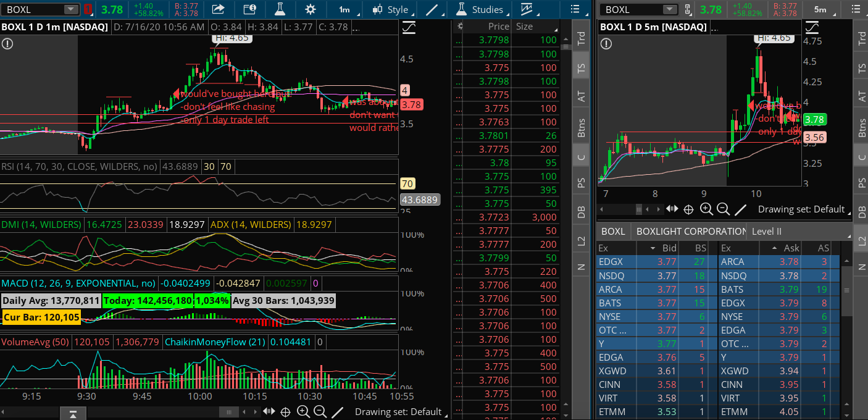Select the AT side tab on left panel
Viewport: 868px width, 420px height.
pos(581,96)
